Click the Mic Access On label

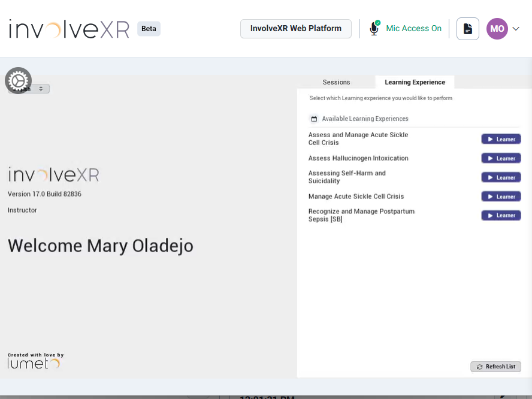click(413, 29)
